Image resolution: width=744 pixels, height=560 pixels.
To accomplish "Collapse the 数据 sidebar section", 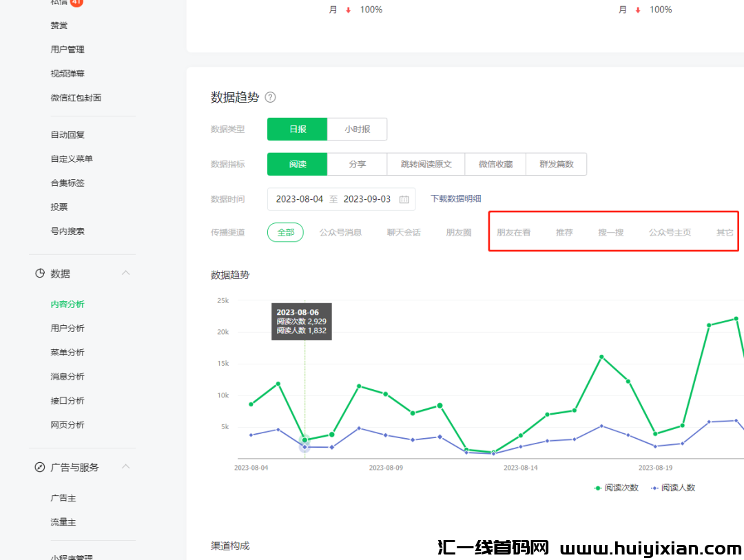I will coord(125,273).
